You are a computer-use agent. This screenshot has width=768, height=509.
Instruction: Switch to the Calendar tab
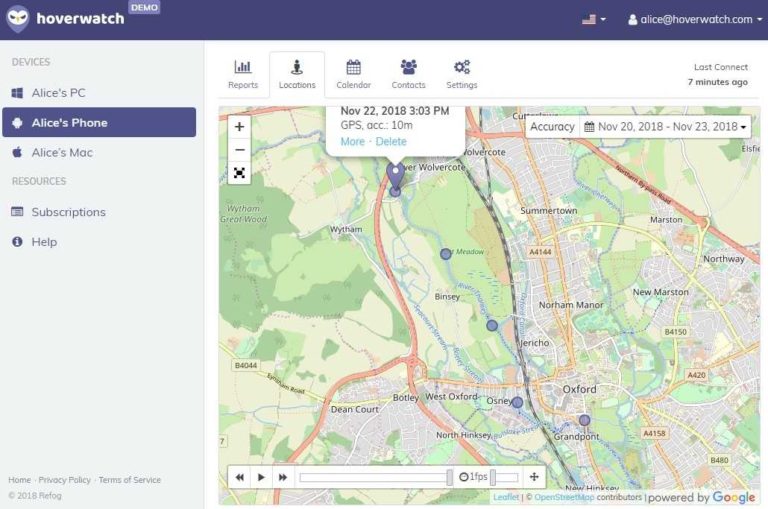tap(353, 74)
